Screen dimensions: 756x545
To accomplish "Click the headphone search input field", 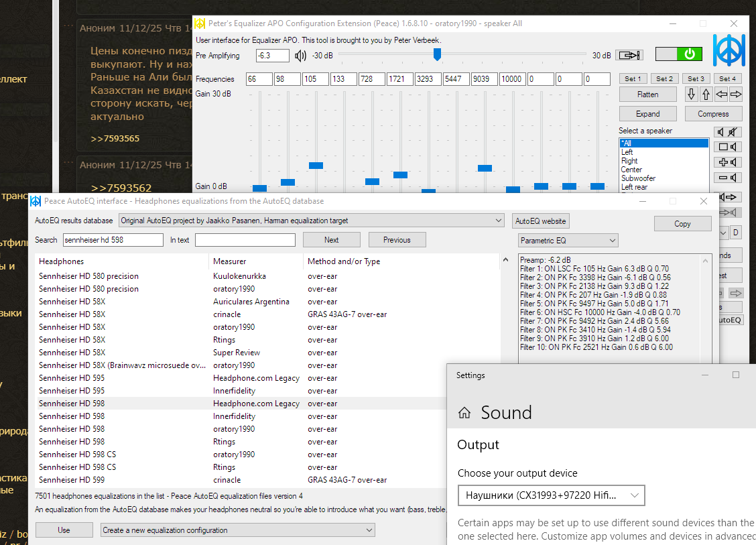I will pyautogui.click(x=113, y=240).
